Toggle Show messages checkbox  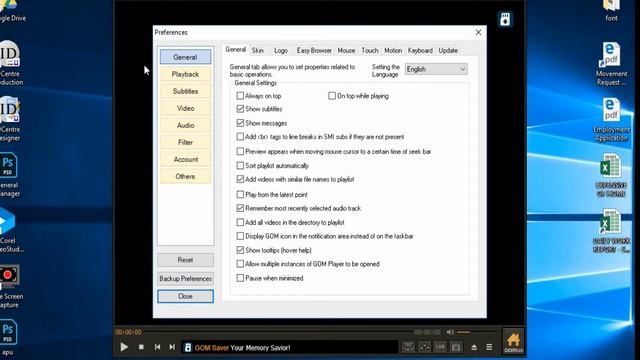click(x=240, y=123)
